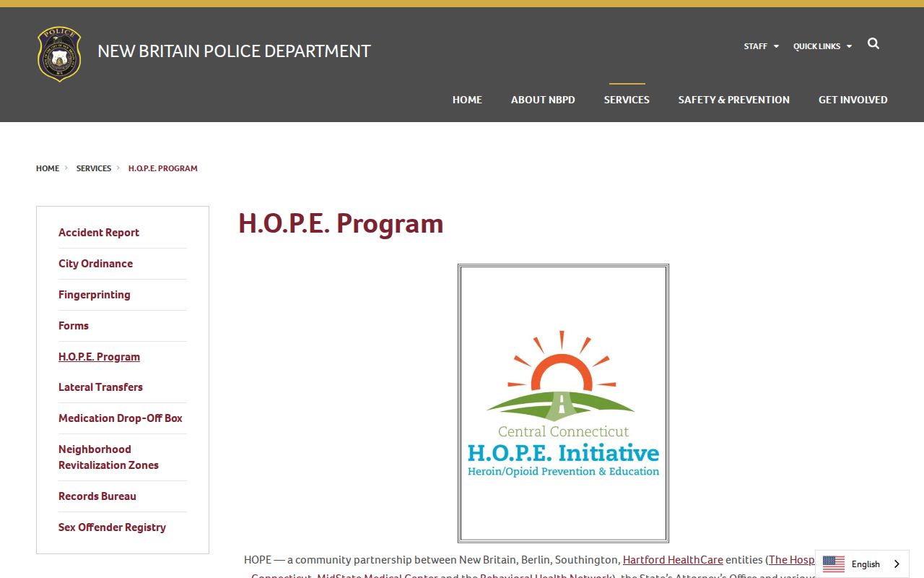Open Accident Report sidebar link
This screenshot has width=924, height=578.
point(99,233)
